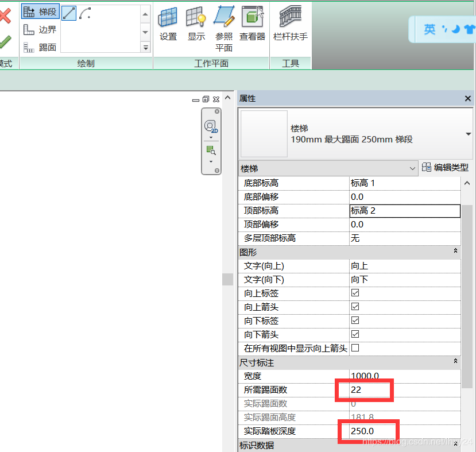This screenshot has height=452, width=476.
Task: Open the 楼梯 instance filter dropdown
Action: [328, 168]
